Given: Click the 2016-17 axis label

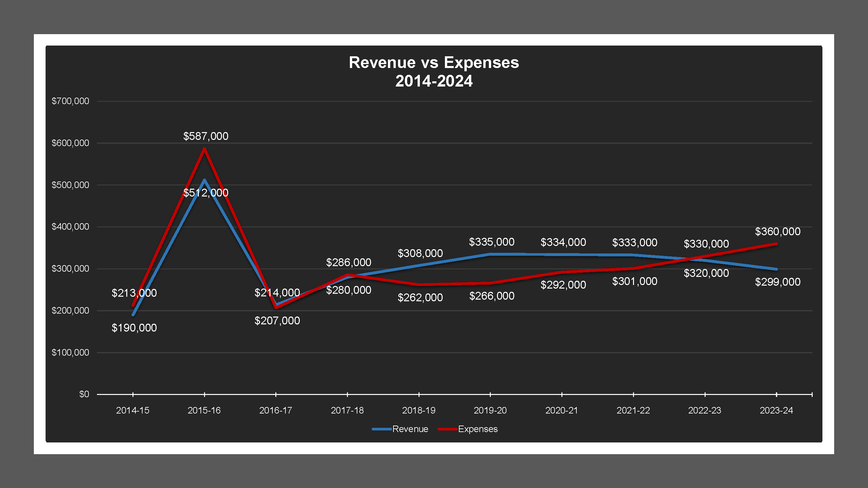Looking at the screenshot, I should 276,411.
